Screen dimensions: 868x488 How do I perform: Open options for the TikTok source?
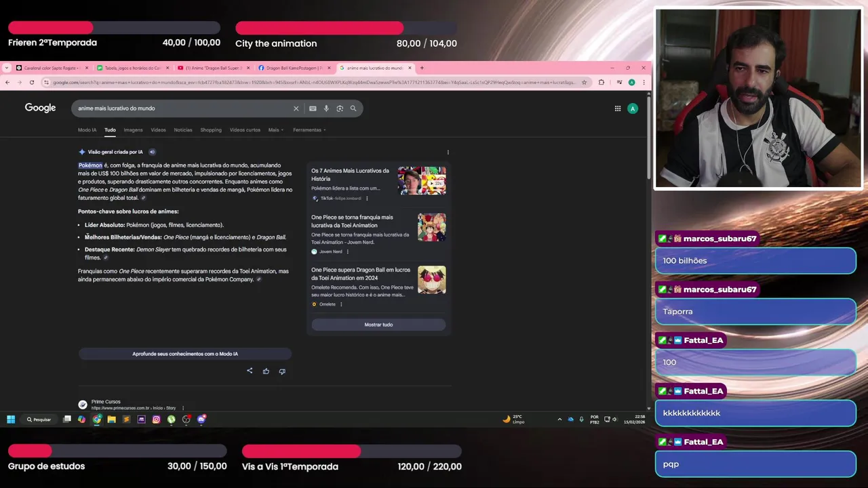tap(367, 199)
